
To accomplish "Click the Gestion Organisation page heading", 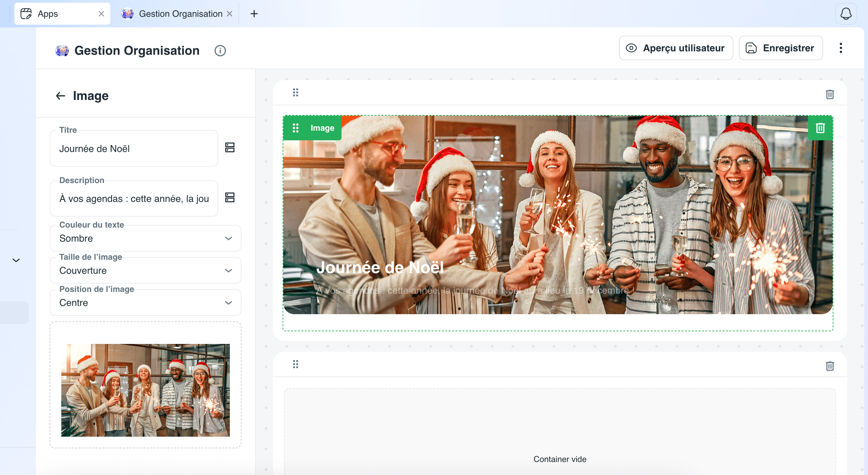I will (x=137, y=51).
